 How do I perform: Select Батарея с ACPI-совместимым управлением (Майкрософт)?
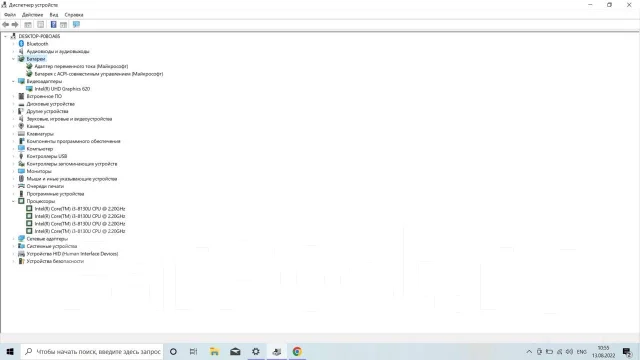[x=99, y=74]
